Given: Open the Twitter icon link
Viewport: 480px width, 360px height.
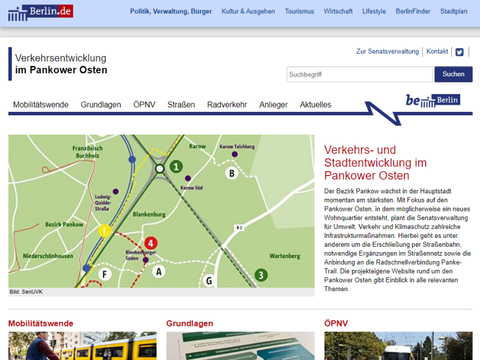Looking at the screenshot, I should pyautogui.click(x=460, y=52).
